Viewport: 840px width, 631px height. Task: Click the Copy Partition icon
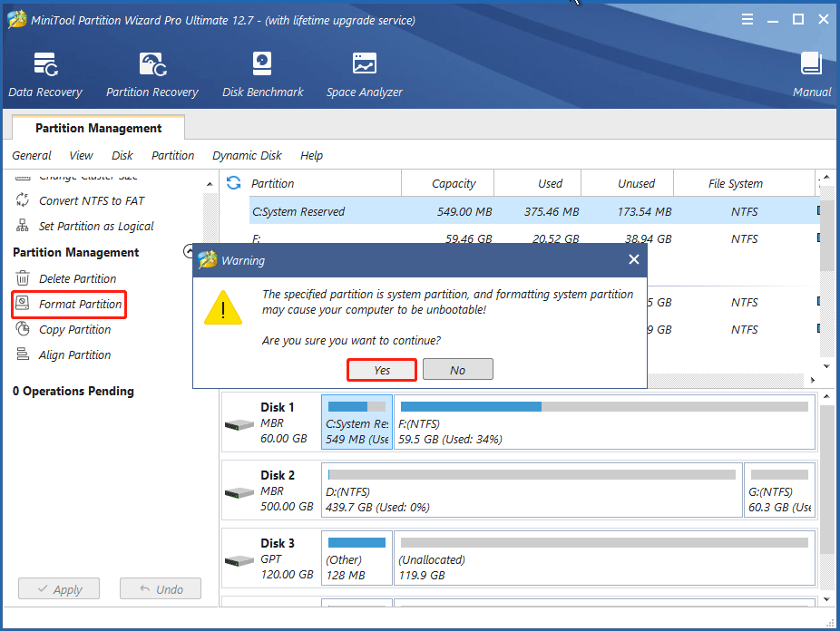[x=23, y=328]
